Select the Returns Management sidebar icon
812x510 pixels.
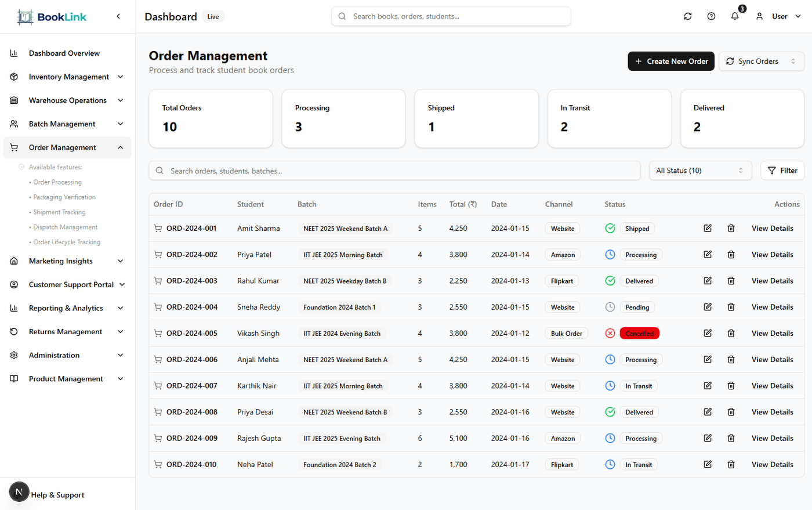(13, 331)
